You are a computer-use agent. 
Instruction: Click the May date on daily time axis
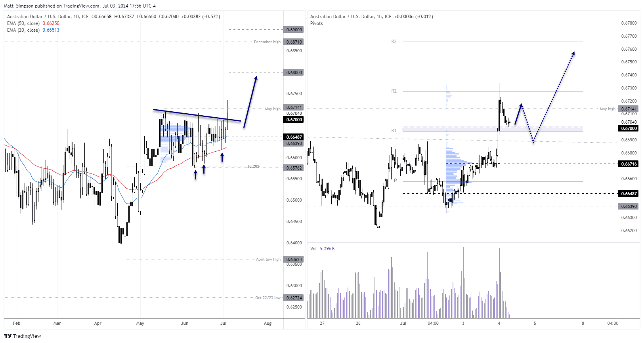pyautogui.click(x=140, y=323)
